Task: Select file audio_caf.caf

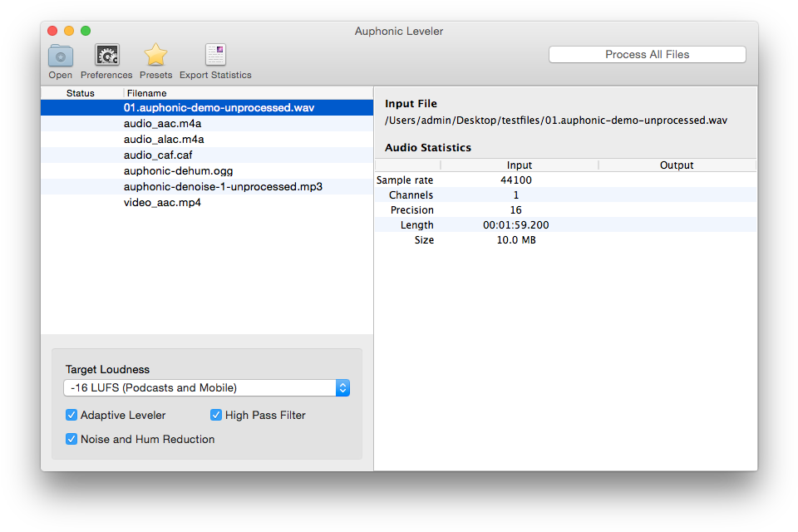Action: 207,155
